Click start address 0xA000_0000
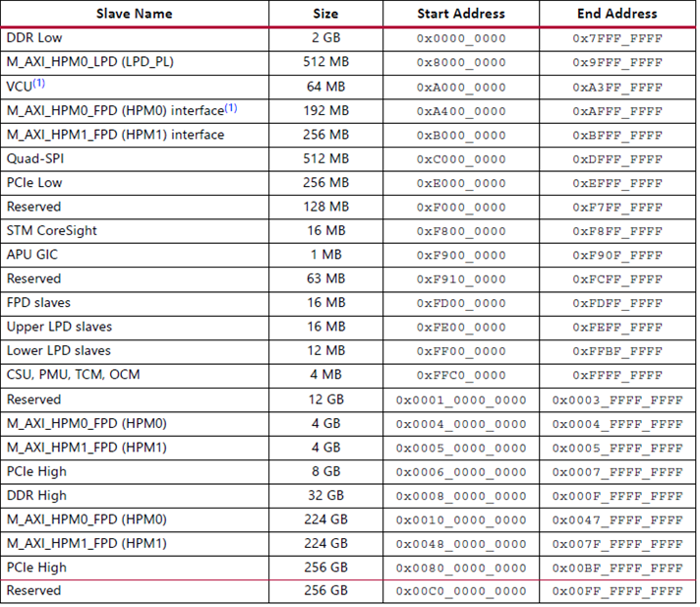This screenshot has width=700, height=607. [461, 88]
